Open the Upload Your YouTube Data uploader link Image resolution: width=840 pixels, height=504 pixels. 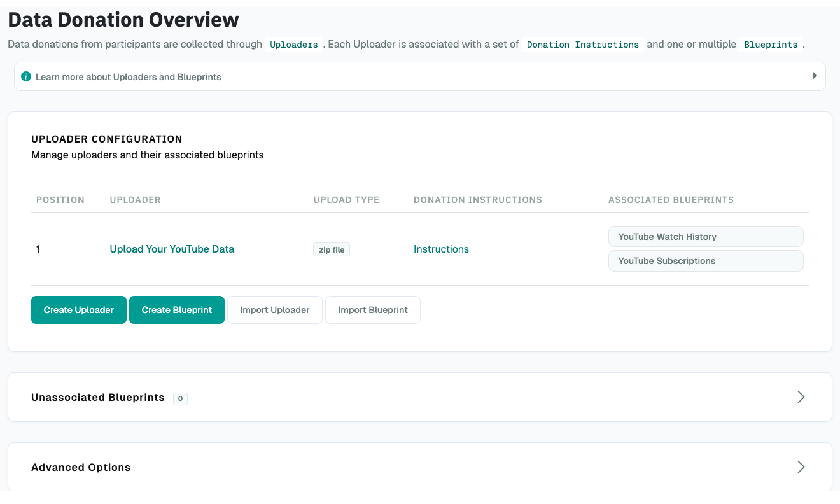click(172, 249)
